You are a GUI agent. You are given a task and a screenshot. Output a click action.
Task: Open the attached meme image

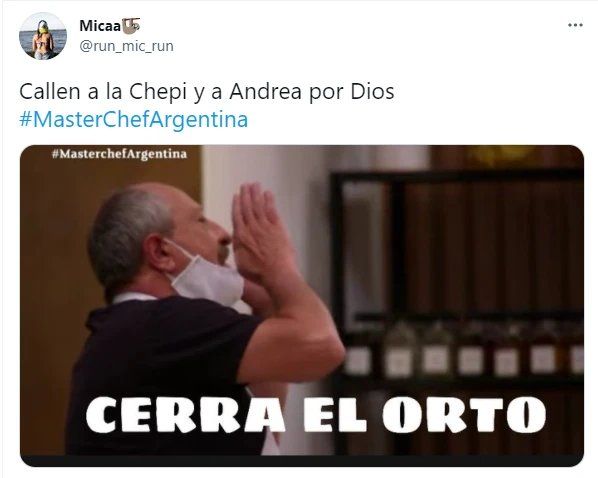point(302,306)
